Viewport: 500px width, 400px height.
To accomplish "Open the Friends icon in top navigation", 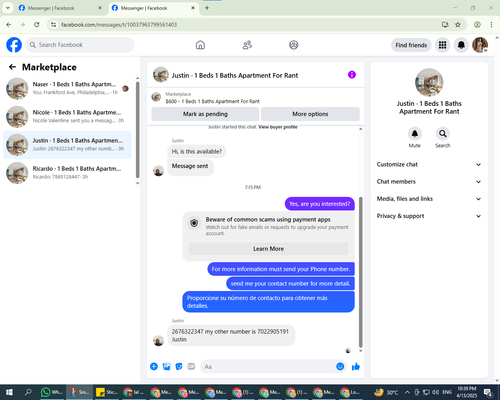I will [247, 45].
